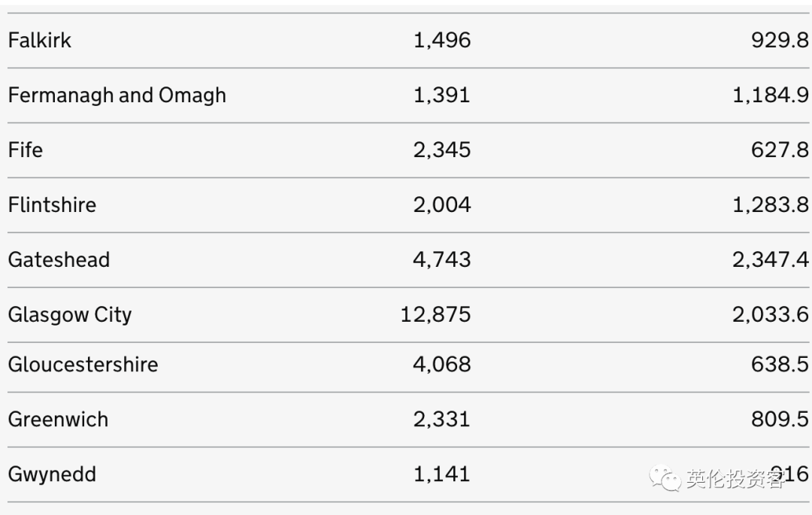
Task: Click the Fermanagh and Omagh cell
Action: [x=117, y=95]
